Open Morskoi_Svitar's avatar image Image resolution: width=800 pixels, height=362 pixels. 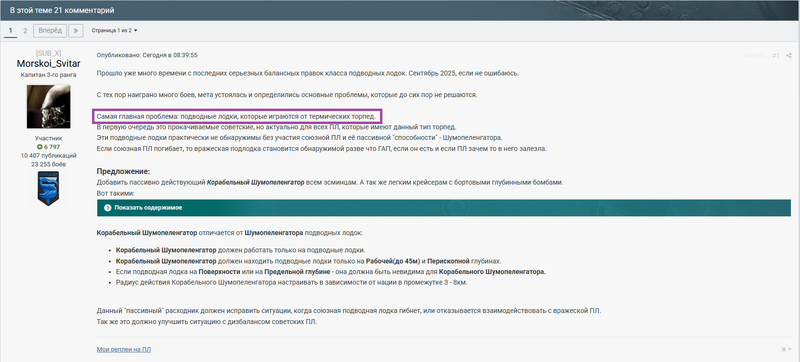48,107
